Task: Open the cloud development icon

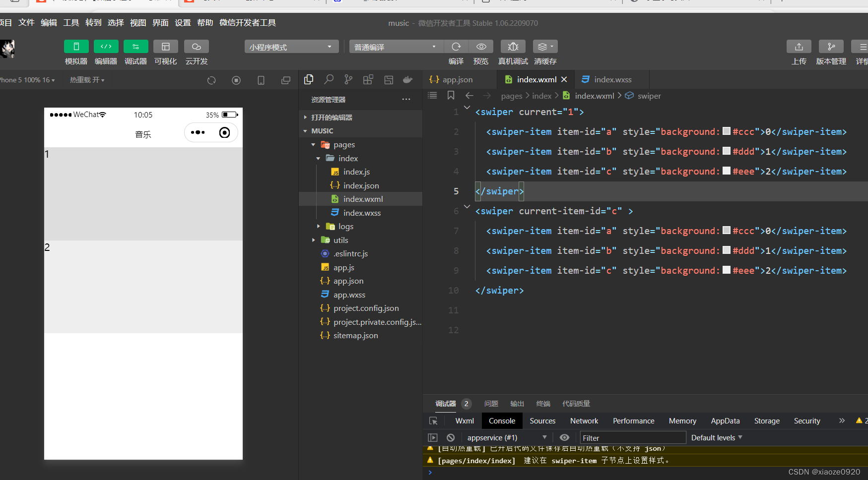Action: pyautogui.click(x=197, y=47)
